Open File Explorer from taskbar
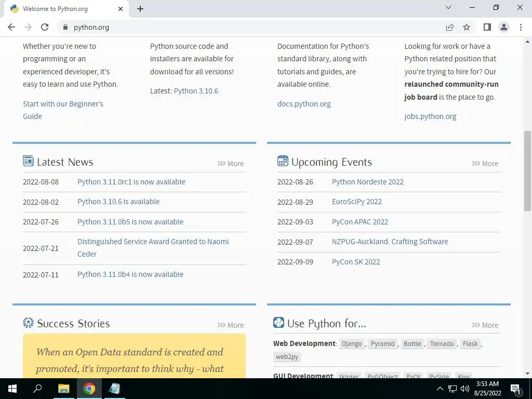 tap(63, 389)
